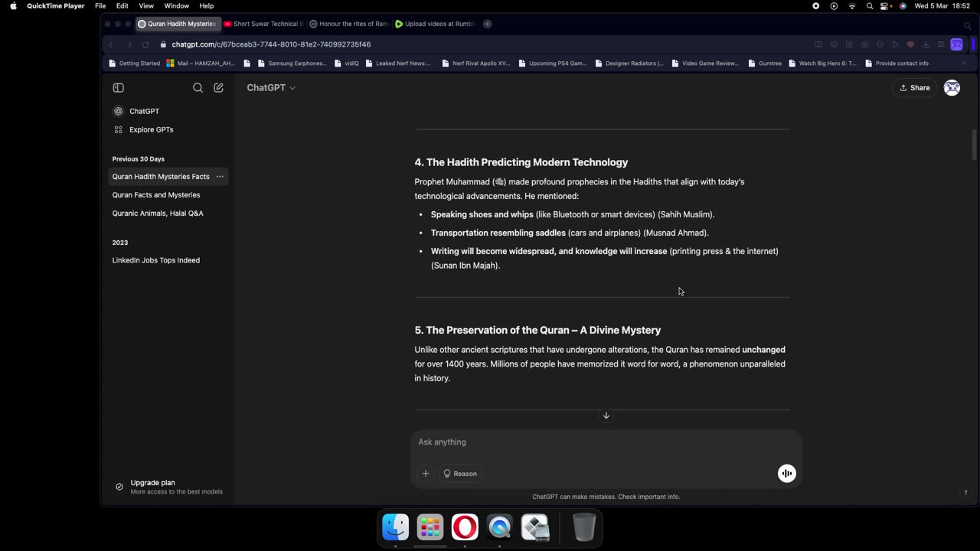Open Finder from the Dock

point(396,527)
